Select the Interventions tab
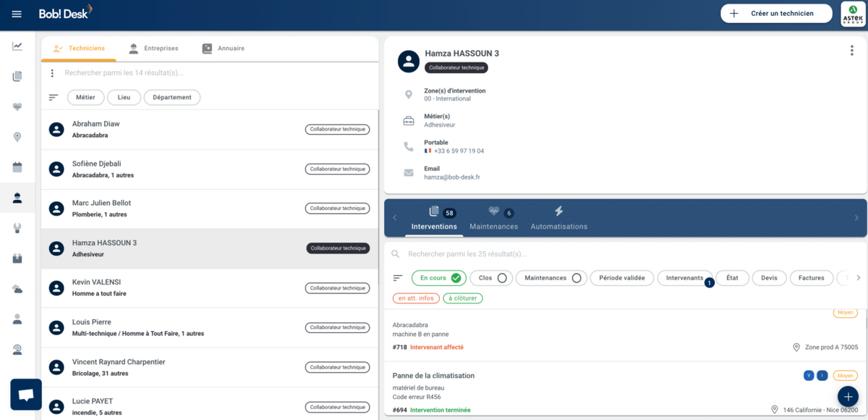The width and height of the screenshot is (868, 420). [434, 218]
